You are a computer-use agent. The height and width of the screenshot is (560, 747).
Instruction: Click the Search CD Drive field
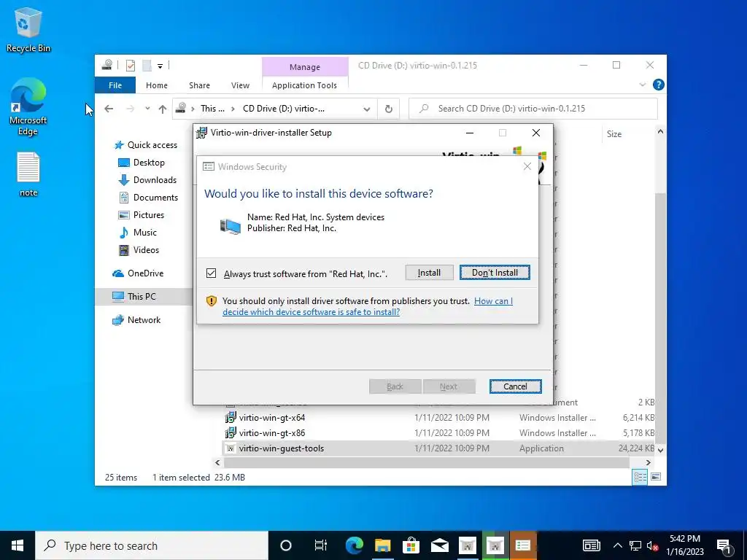(533, 109)
